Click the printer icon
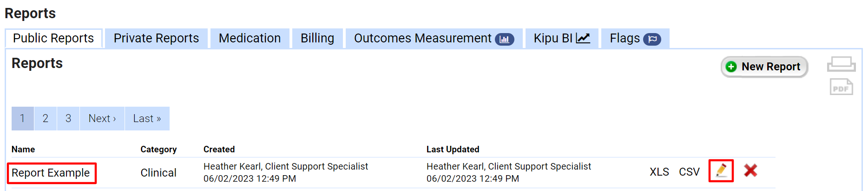 point(841,64)
